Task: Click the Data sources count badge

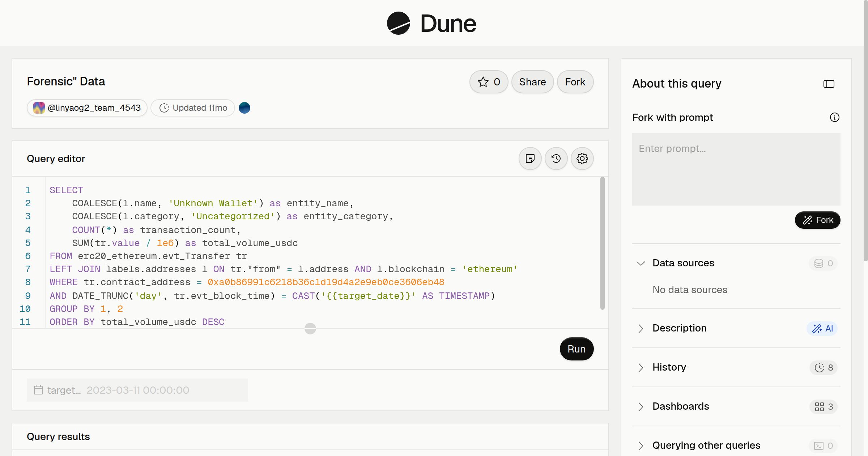Action: pos(824,263)
